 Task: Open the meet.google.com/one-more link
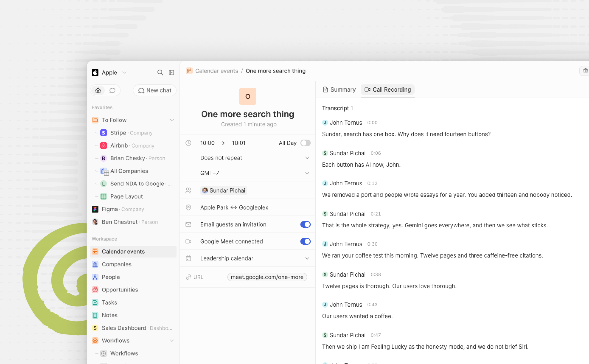(x=267, y=277)
